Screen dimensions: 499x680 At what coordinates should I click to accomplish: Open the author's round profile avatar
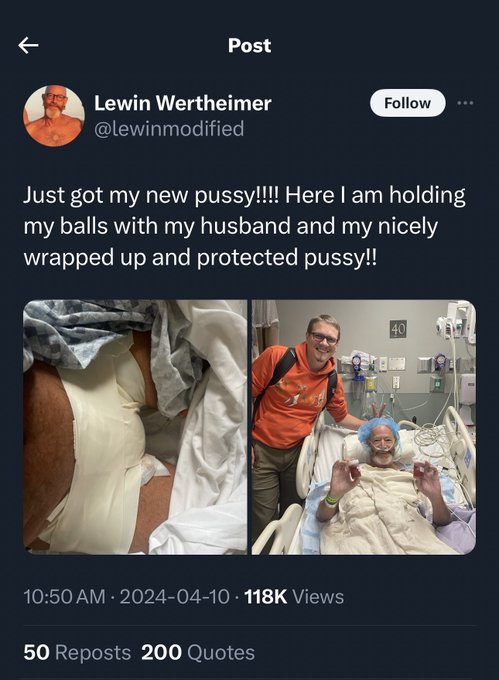coord(54,116)
